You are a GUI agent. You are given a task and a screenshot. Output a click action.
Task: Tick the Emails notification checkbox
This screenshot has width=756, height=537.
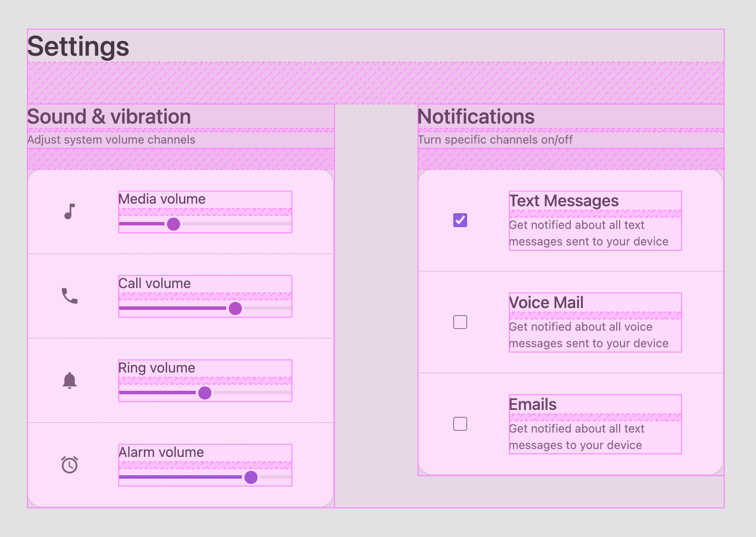[x=460, y=424]
